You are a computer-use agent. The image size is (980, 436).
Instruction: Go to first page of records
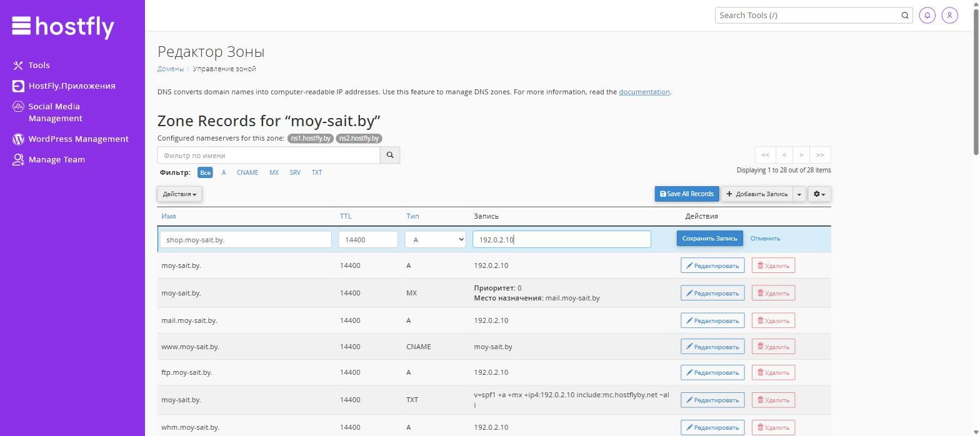(x=765, y=155)
